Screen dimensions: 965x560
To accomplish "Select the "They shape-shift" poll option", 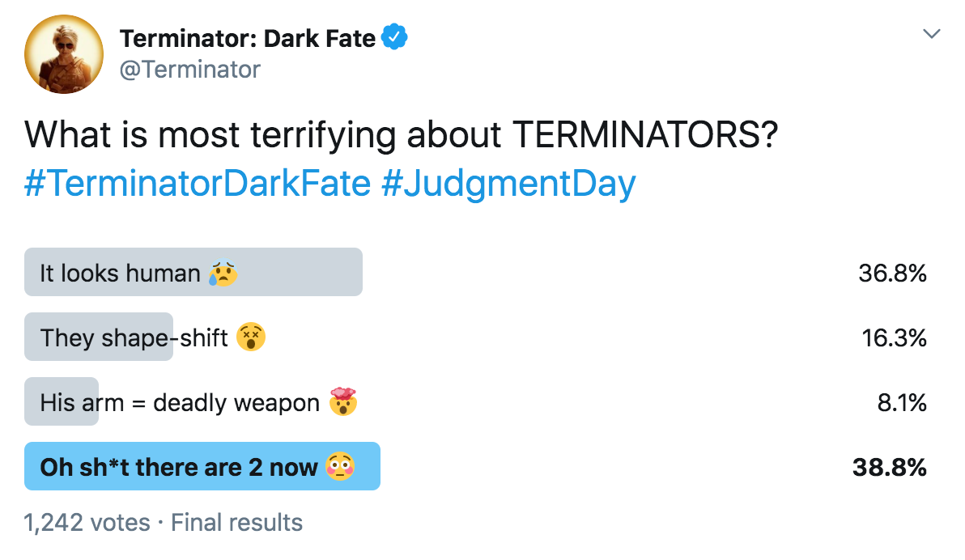I will click(x=134, y=337).
